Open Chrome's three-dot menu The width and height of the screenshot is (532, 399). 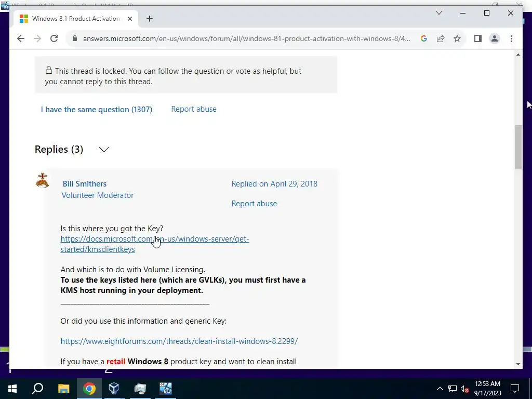click(x=511, y=38)
